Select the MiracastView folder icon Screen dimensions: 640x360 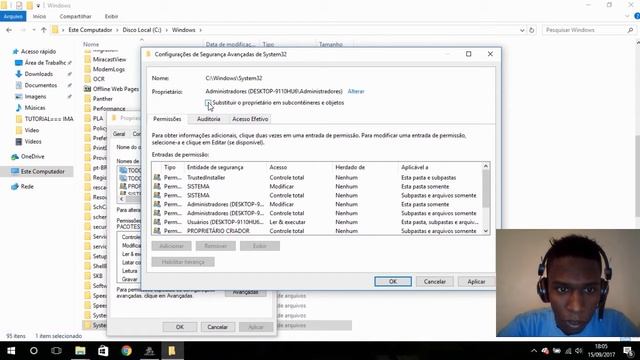87,60
